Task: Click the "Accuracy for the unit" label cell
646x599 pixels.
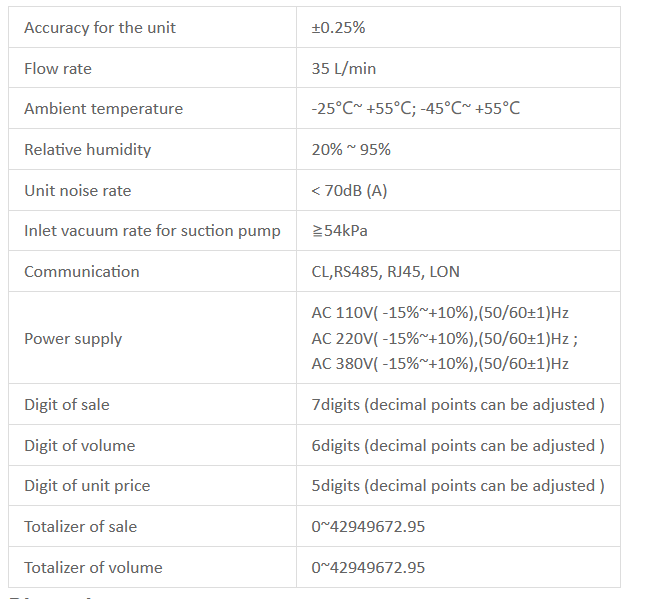Action: [100, 28]
